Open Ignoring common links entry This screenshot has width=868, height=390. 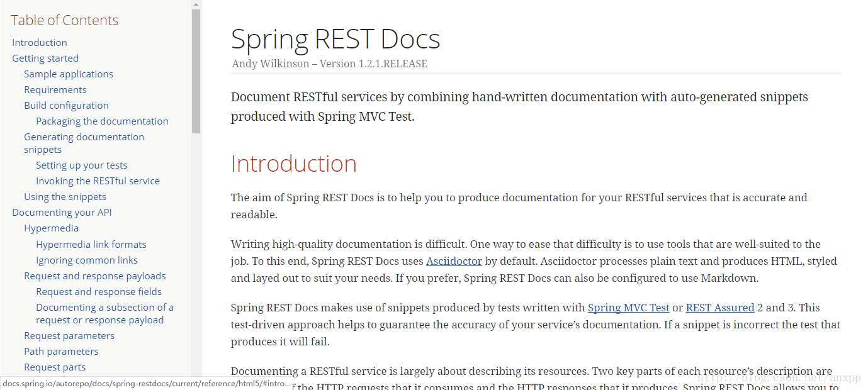coord(87,260)
